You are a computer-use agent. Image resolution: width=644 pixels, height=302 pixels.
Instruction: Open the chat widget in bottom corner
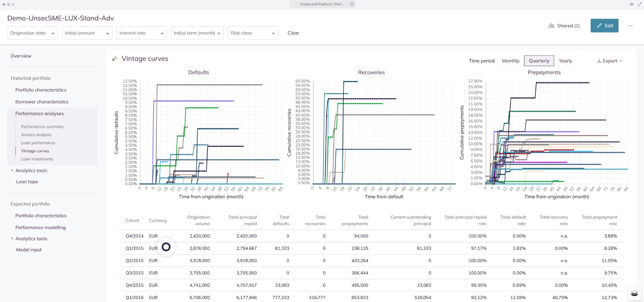(634, 293)
